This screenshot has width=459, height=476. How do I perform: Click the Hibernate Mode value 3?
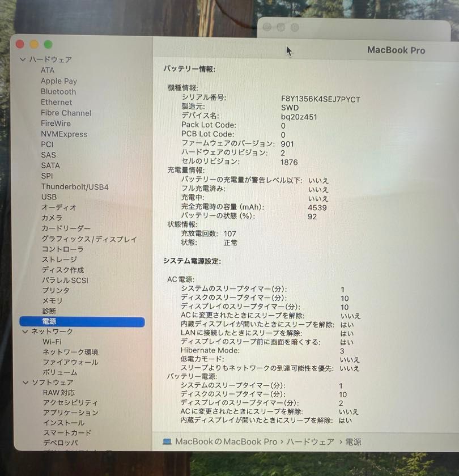[x=342, y=351]
